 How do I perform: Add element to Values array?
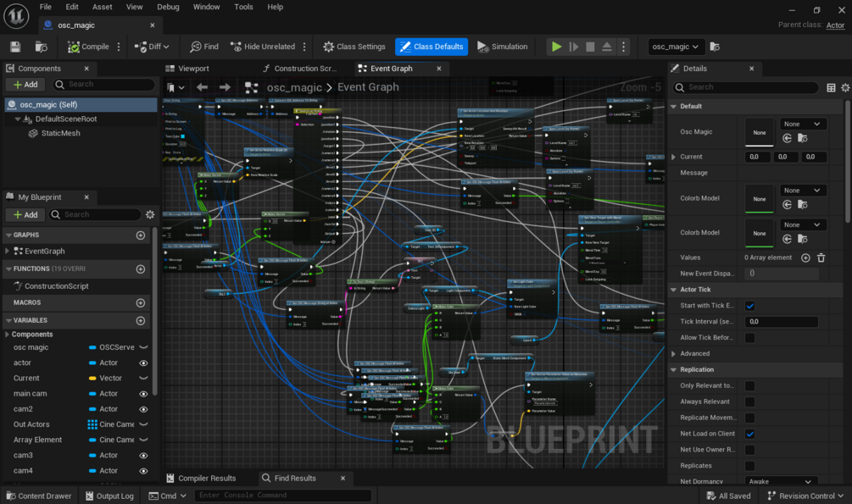pyautogui.click(x=805, y=258)
